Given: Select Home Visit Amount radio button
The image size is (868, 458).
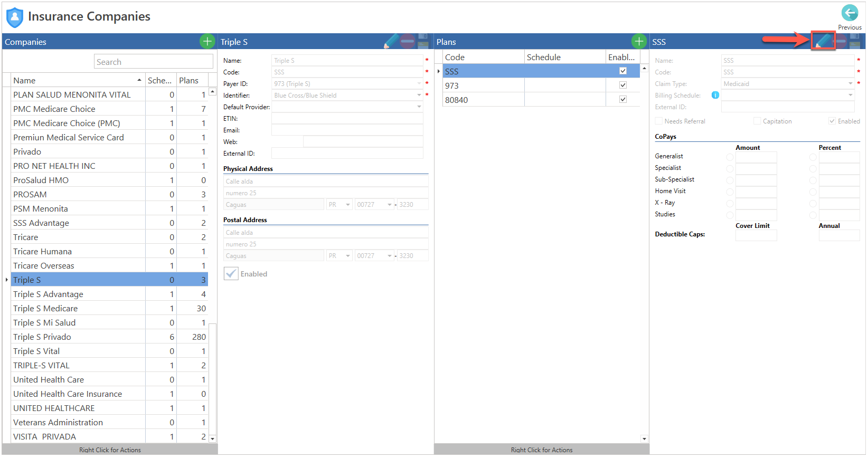Looking at the screenshot, I should [x=730, y=192].
